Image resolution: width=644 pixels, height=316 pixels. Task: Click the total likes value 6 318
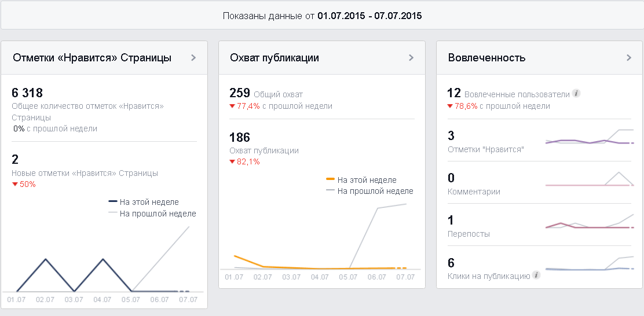[27, 93]
